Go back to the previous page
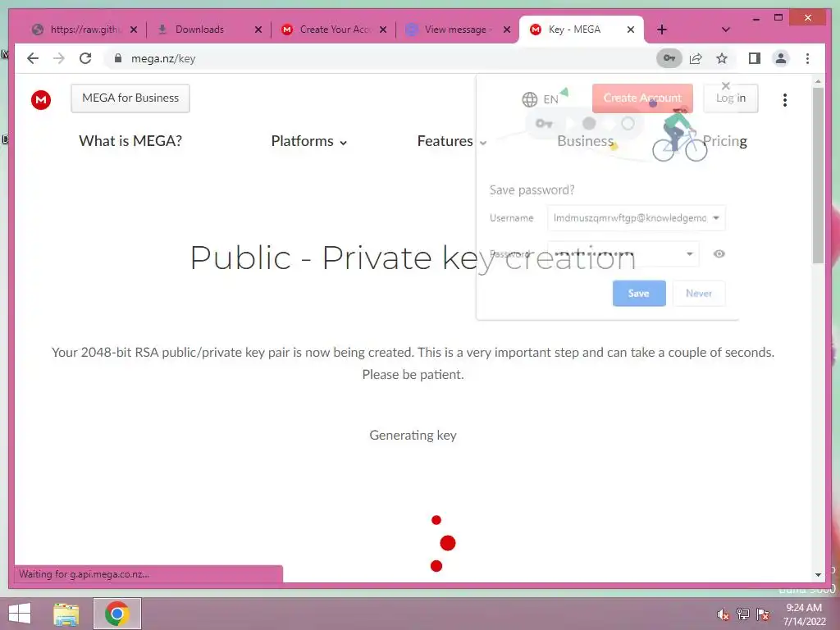The width and height of the screenshot is (840, 630). pos(33,58)
